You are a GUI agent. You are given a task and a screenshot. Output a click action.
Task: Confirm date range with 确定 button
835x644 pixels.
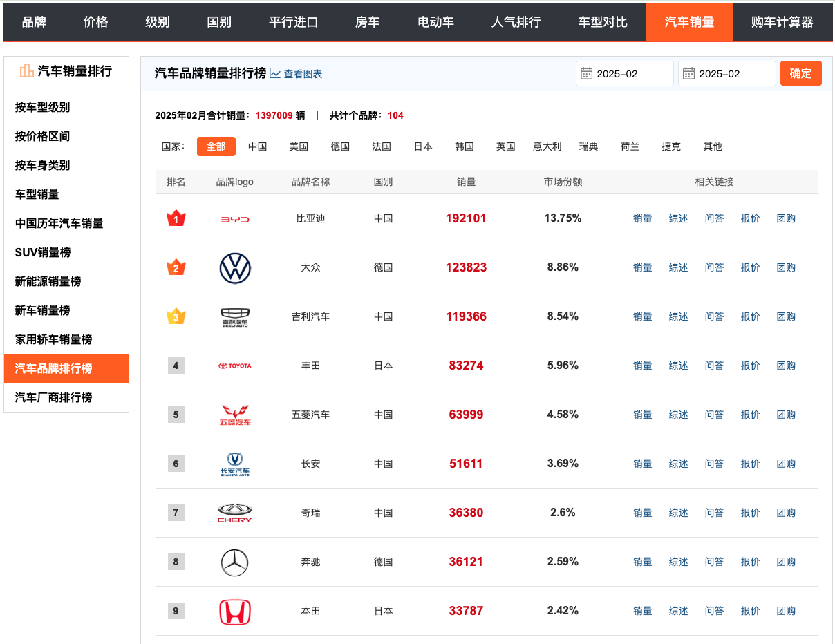coord(801,73)
